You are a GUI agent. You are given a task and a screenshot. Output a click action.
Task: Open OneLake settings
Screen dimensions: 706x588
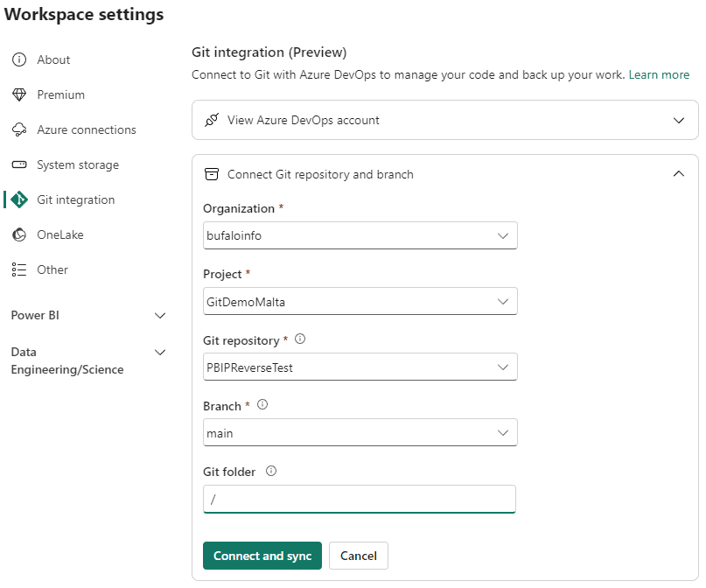[x=60, y=234]
